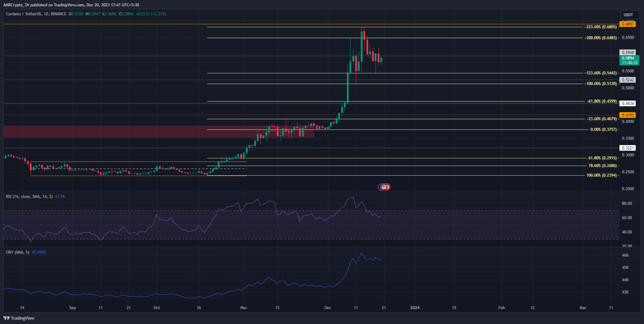Click the Nov date on time axis
This screenshot has height=324, width=644.
(x=243, y=307)
